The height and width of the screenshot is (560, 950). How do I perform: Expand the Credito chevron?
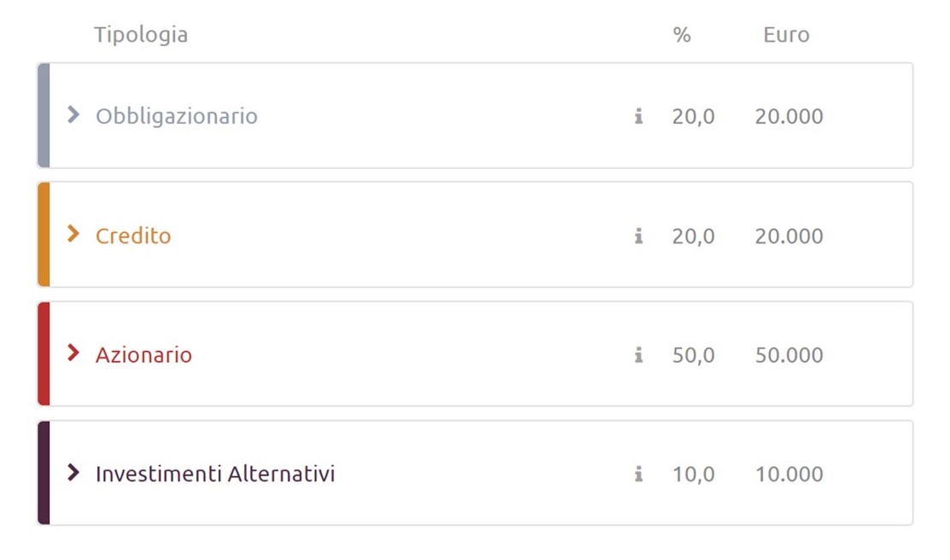pyautogui.click(x=73, y=234)
